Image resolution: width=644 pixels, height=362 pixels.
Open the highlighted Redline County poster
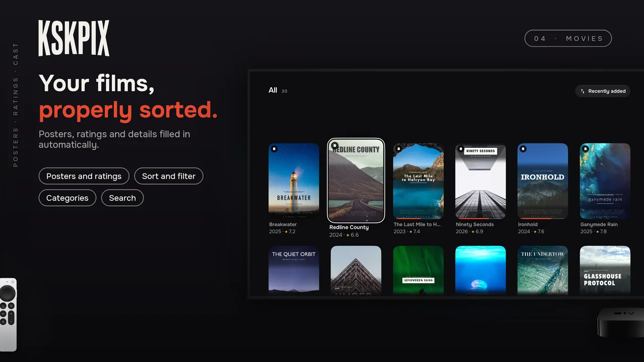tap(356, 180)
